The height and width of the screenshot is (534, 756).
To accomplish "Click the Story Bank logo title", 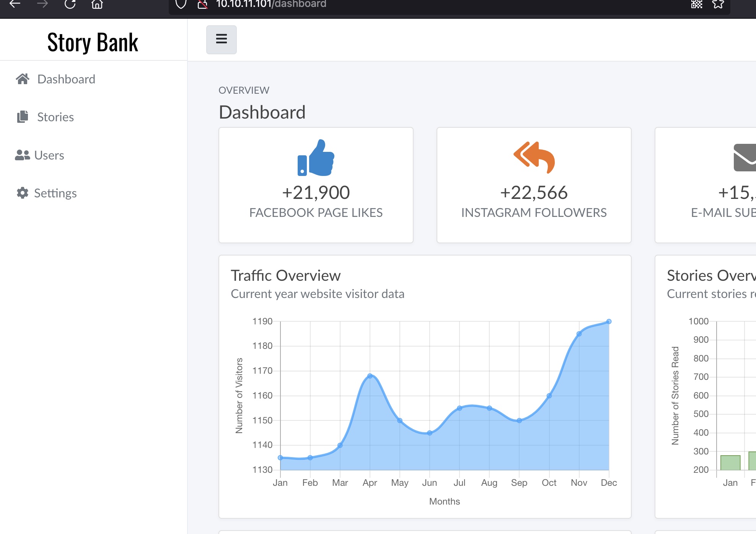I will 93,42.
